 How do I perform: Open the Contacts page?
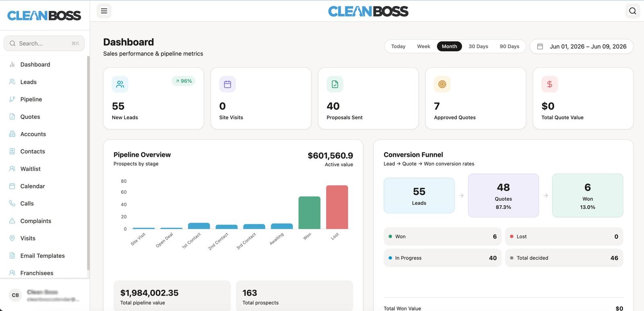tap(44, 151)
